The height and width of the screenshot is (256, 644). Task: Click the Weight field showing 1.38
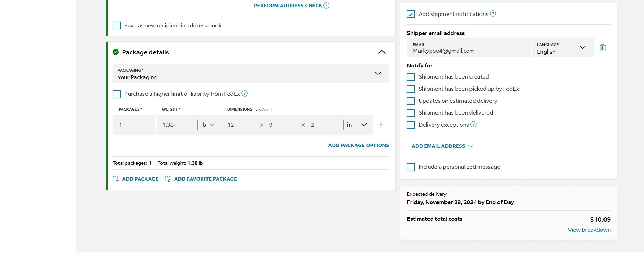[177, 125]
